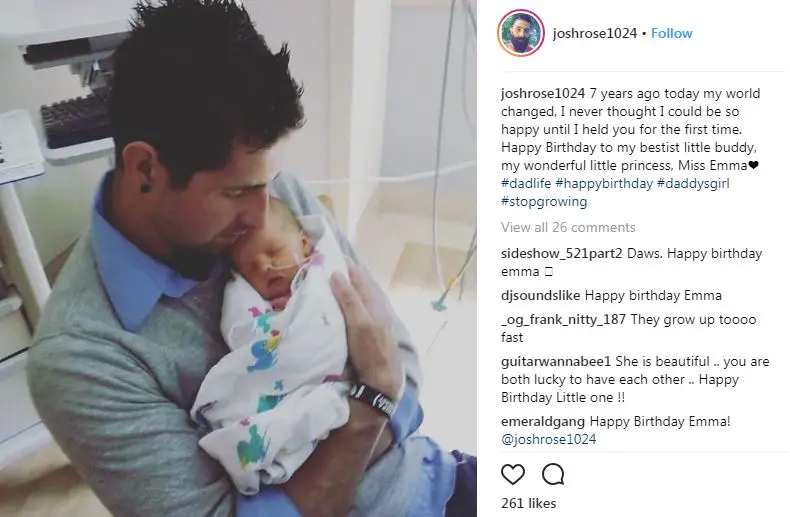790x517 pixels.
Task: Open joshrose1024 username in post header
Action: pos(595,33)
